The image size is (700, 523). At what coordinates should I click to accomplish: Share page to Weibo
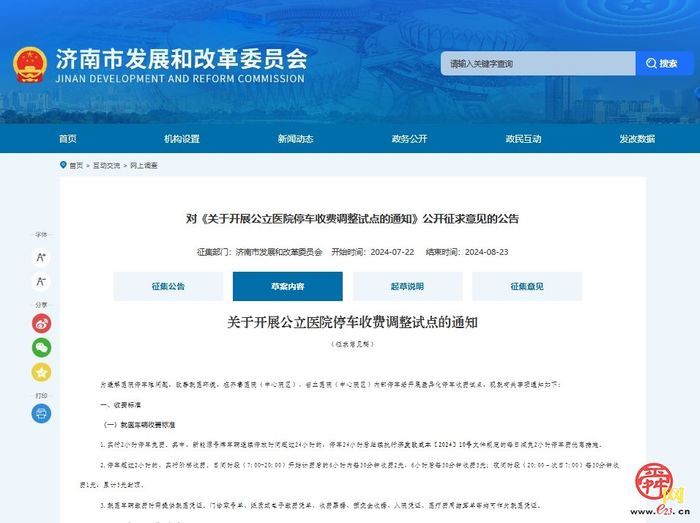point(41,324)
